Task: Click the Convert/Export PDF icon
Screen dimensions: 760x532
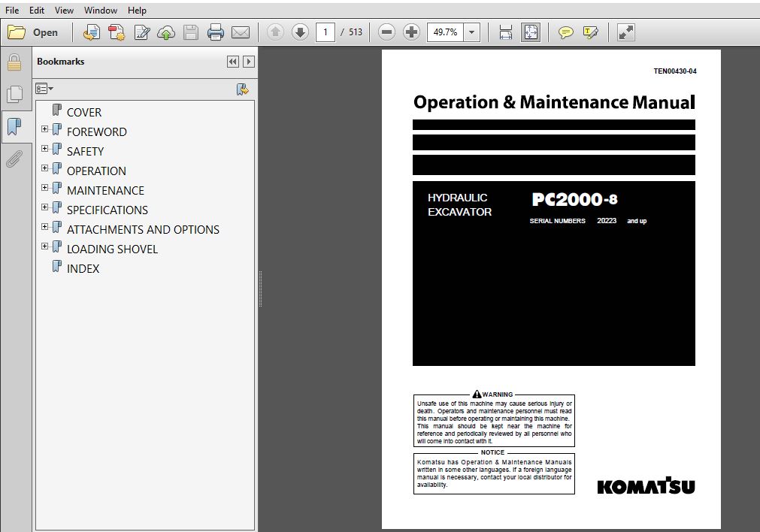Action: 117,32
